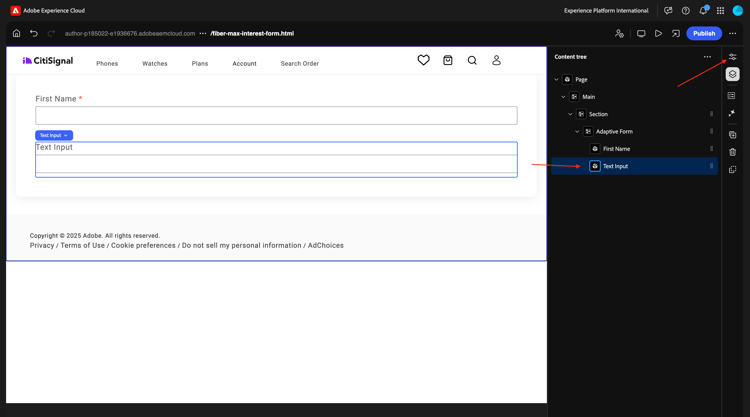Click the Main tree item label
This screenshot has width=750, height=417.
tap(588, 97)
